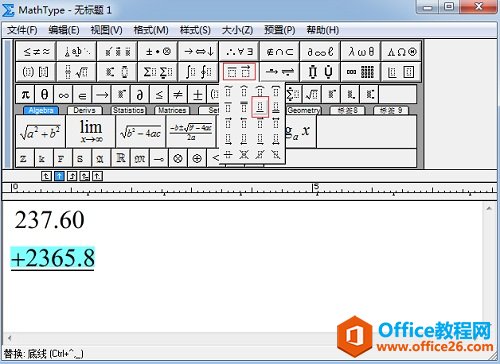Click the overbar and underbar templates palette button
Image resolution: width=500 pixels, height=364 pixels.
239,72
